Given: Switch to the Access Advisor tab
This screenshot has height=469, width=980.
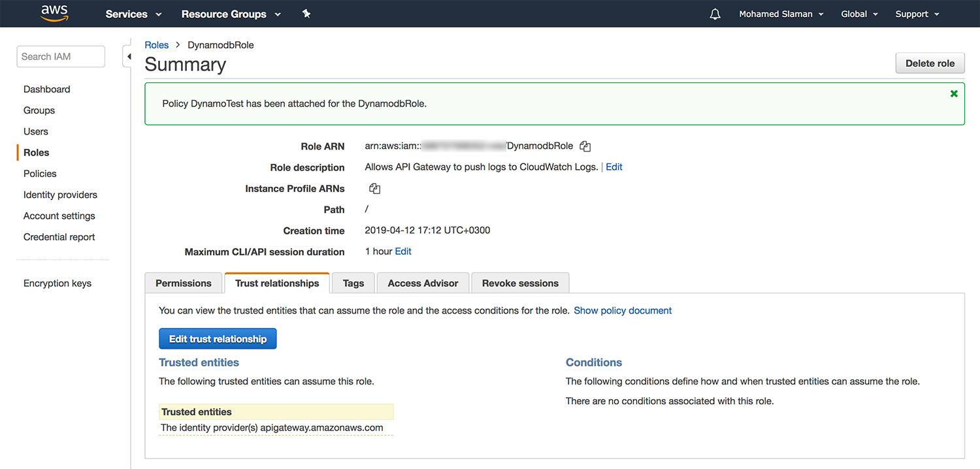Looking at the screenshot, I should pyautogui.click(x=423, y=283).
